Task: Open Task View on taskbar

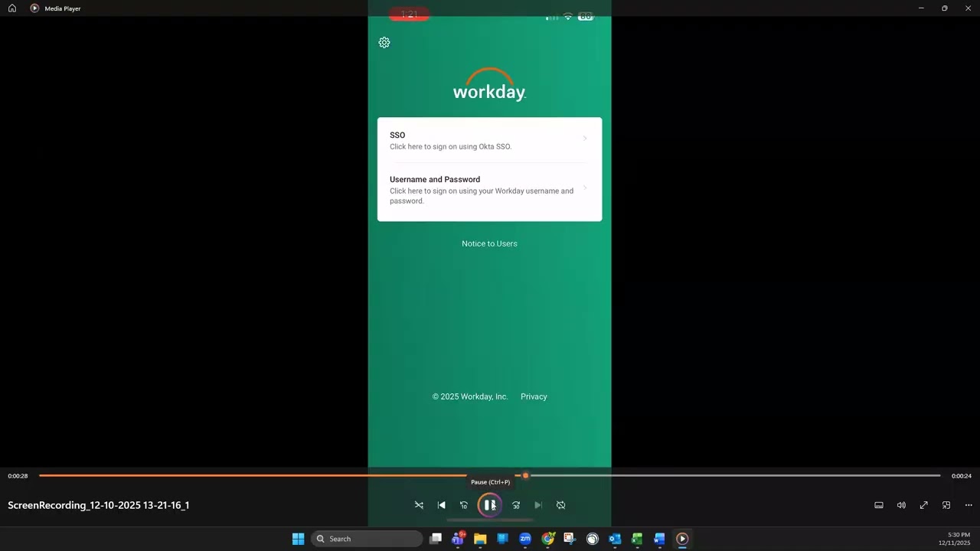Action: point(436,539)
